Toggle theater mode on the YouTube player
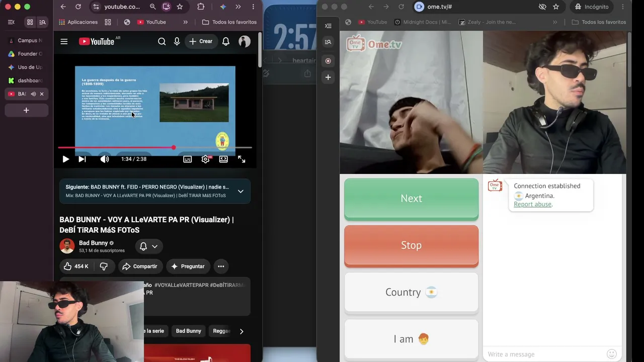 223,159
